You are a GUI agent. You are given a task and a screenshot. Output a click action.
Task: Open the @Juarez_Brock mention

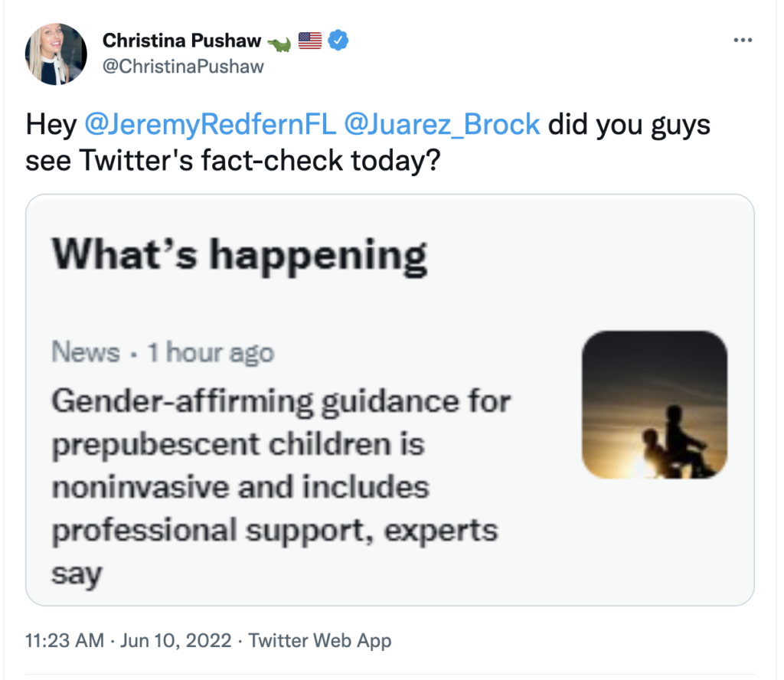[443, 124]
